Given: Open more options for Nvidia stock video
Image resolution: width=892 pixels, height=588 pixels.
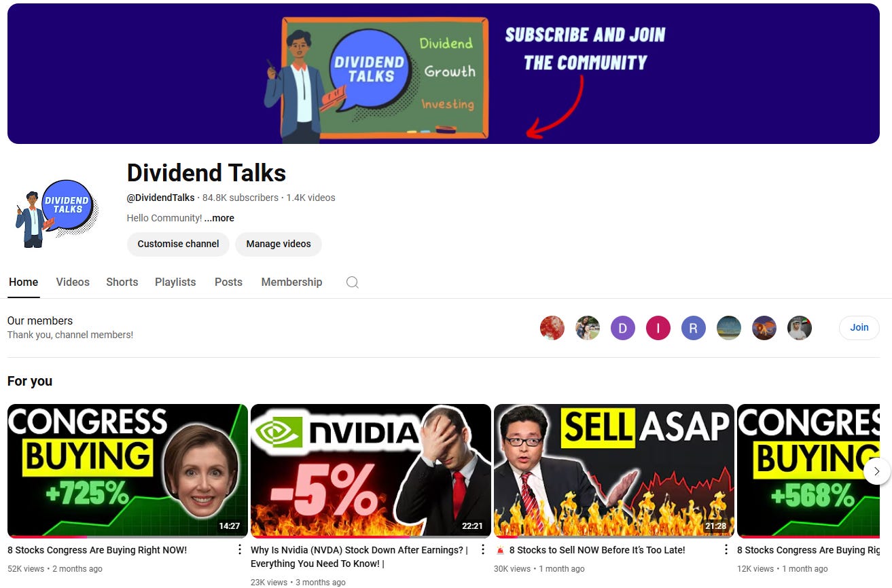Looking at the screenshot, I should coord(482,550).
